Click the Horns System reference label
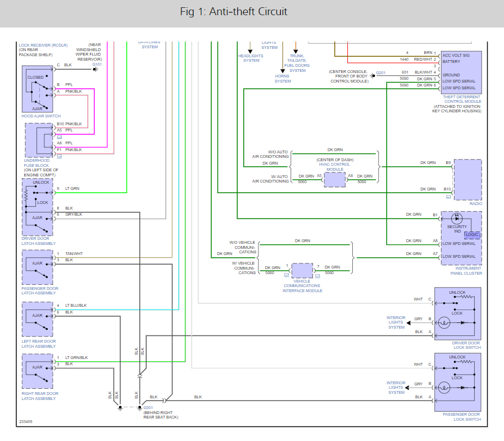The image size is (504, 441). pyautogui.click(x=283, y=78)
